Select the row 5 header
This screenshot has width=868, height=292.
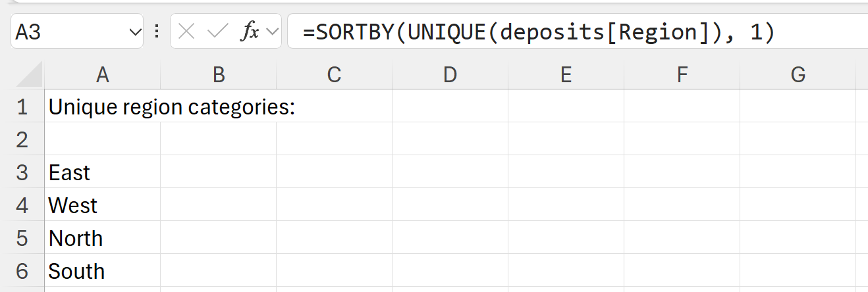[x=22, y=238]
